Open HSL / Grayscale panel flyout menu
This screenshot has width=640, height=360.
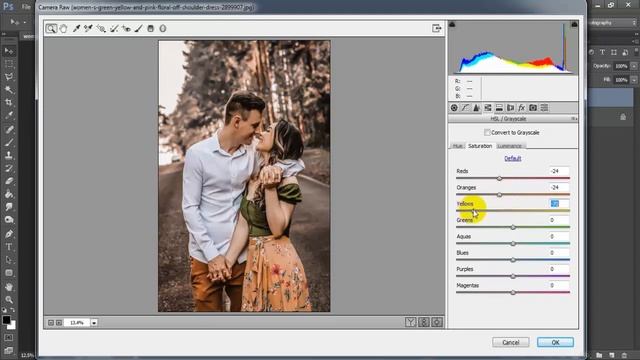[573, 119]
